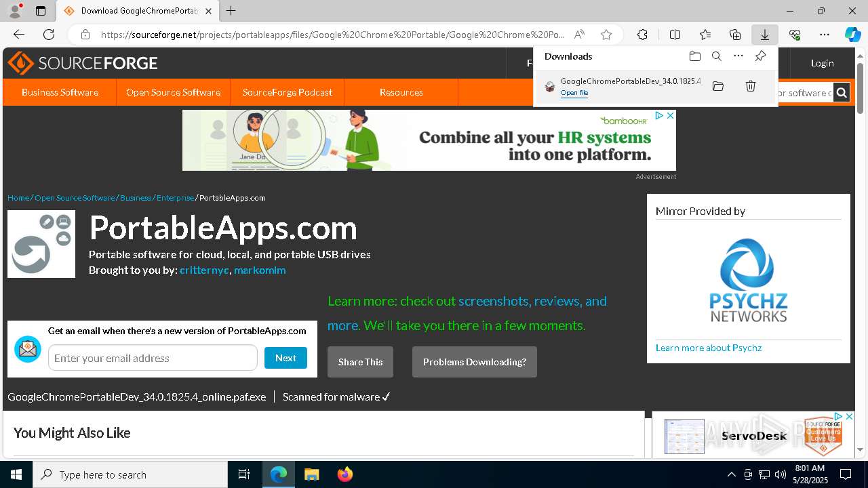This screenshot has height=488, width=868.
Task: Open Open Source Software breadcrumb
Action: pos(75,198)
